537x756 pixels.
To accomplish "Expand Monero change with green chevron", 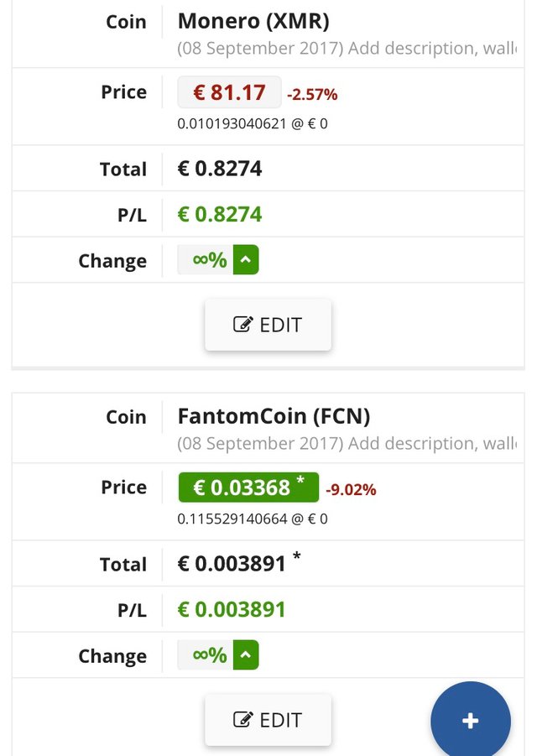I will [x=246, y=260].
